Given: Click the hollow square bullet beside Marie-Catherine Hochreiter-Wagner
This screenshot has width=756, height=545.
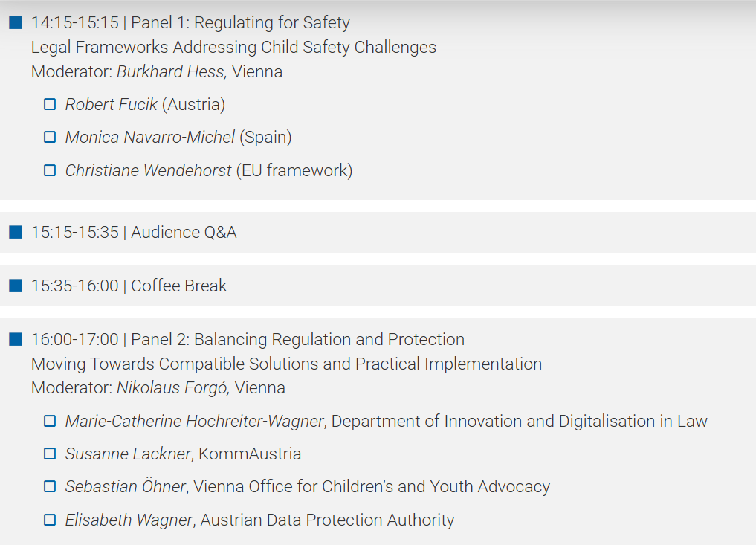Looking at the screenshot, I should [50, 421].
